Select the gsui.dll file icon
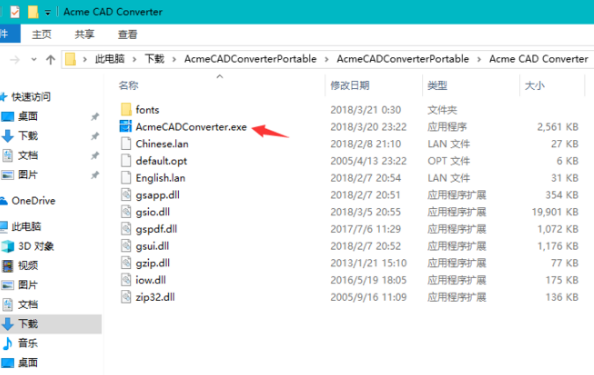Screen dimensions: 594x375 coord(126,246)
